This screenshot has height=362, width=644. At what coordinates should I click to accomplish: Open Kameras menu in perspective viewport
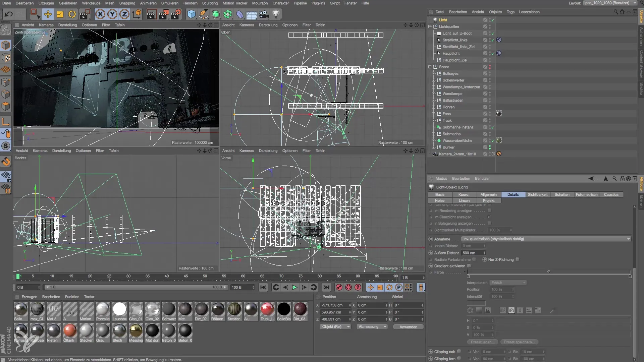[46, 25]
